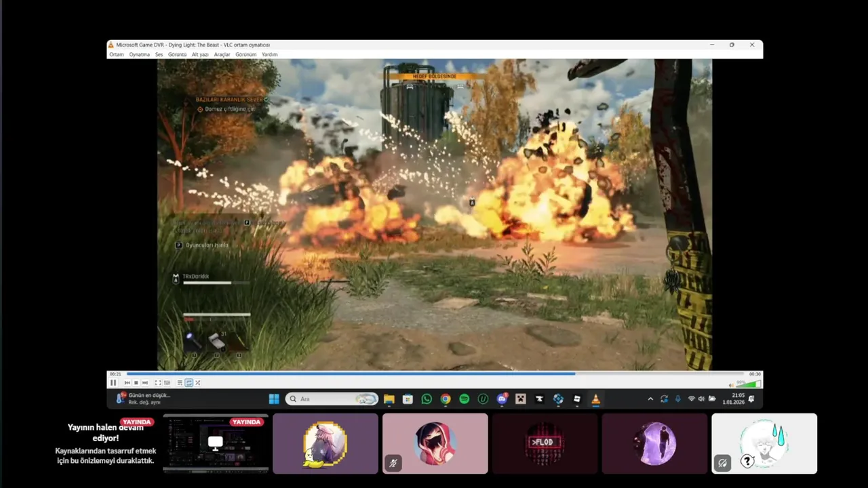Open WhatsApp from the taskbar
The height and width of the screenshot is (488, 868).
click(427, 399)
